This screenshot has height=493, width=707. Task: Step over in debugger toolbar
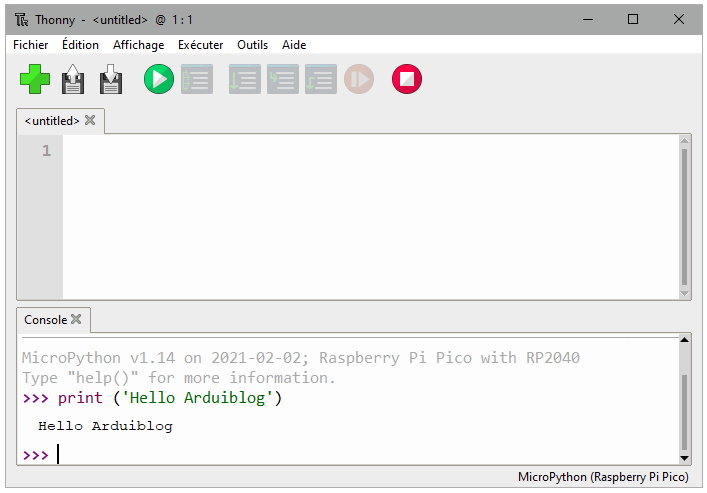pos(244,79)
